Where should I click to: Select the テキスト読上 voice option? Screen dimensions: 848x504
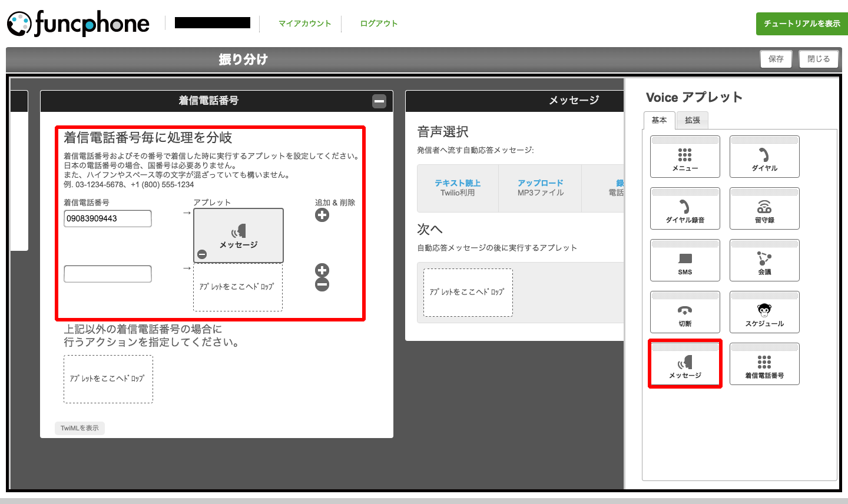coord(458,188)
